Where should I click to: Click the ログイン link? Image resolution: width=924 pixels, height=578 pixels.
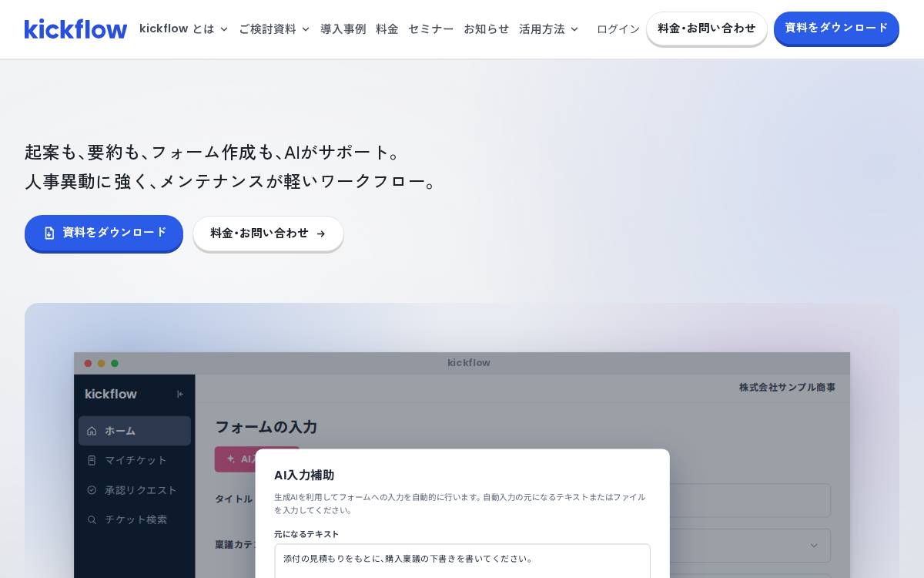coord(618,29)
